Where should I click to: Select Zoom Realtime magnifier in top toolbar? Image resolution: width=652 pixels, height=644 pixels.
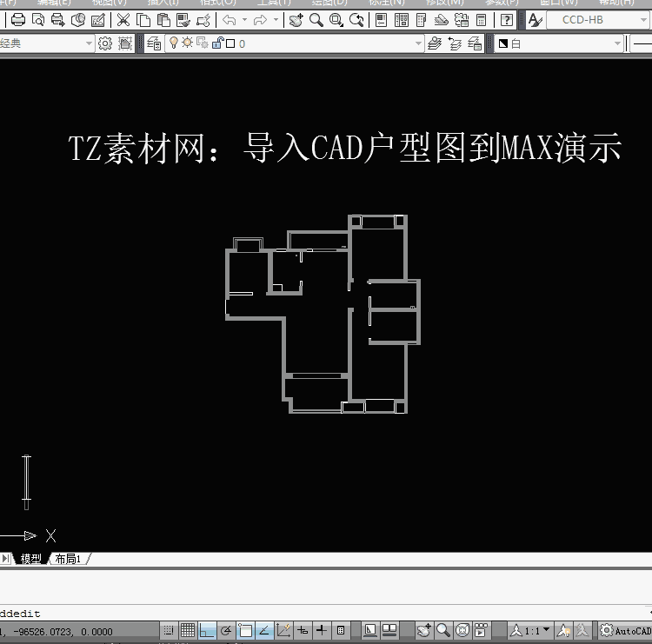[x=316, y=19]
